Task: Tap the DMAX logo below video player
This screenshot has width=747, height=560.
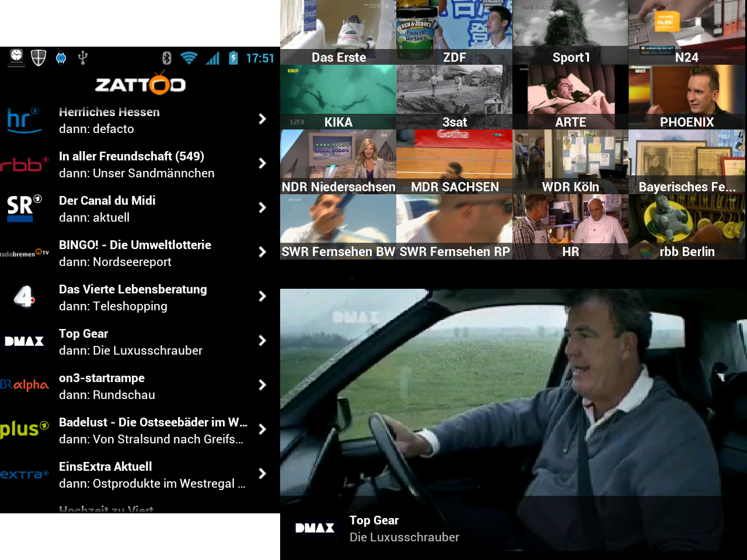Action: [x=315, y=528]
